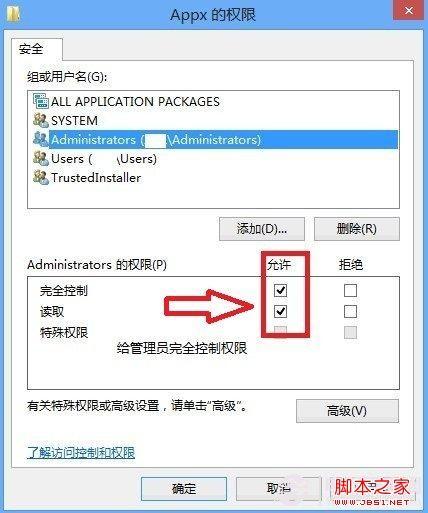Screen dimensions: 428x513
Task: Click the 删除(R) button
Action: coord(357,229)
